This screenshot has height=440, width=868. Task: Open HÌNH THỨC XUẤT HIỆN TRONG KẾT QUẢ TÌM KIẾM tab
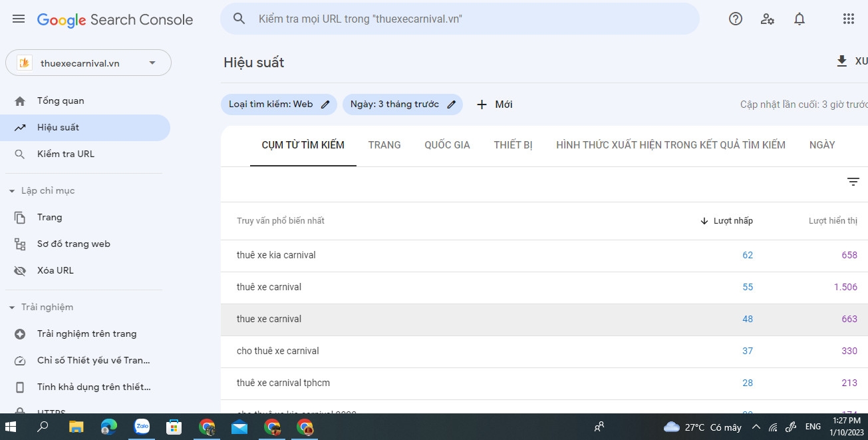pos(671,145)
